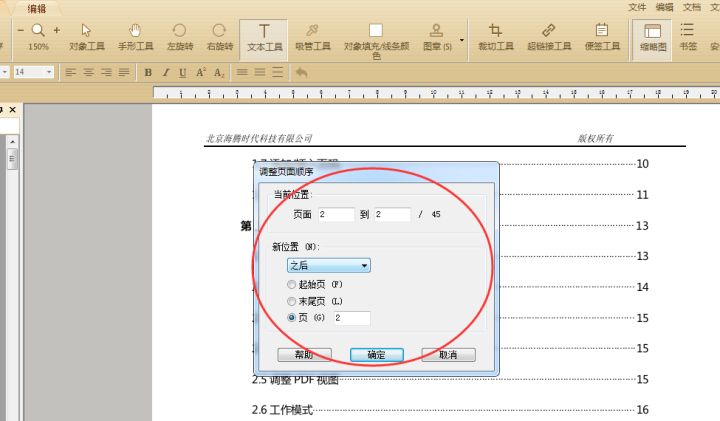Image resolution: width=720 pixels, height=421 pixels.
Task: Select the Crop tool (裁切工具)
Action: 495,37
